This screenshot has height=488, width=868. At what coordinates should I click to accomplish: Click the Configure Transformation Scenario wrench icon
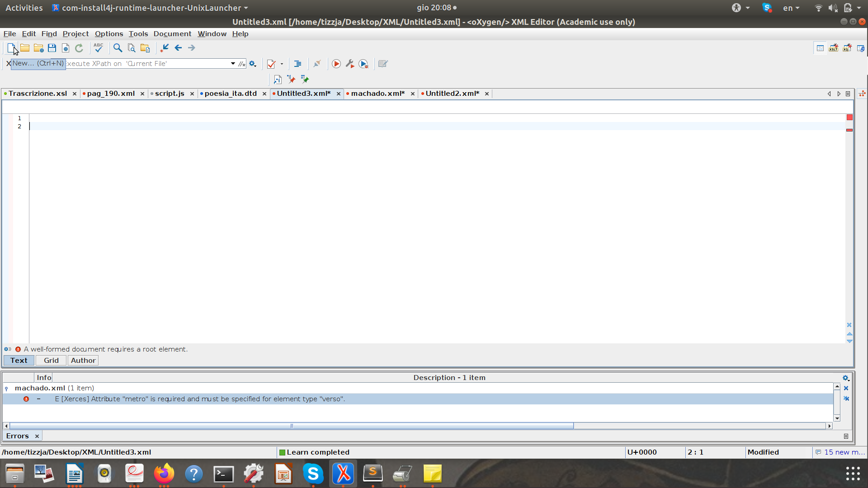[x=350, y=64]
